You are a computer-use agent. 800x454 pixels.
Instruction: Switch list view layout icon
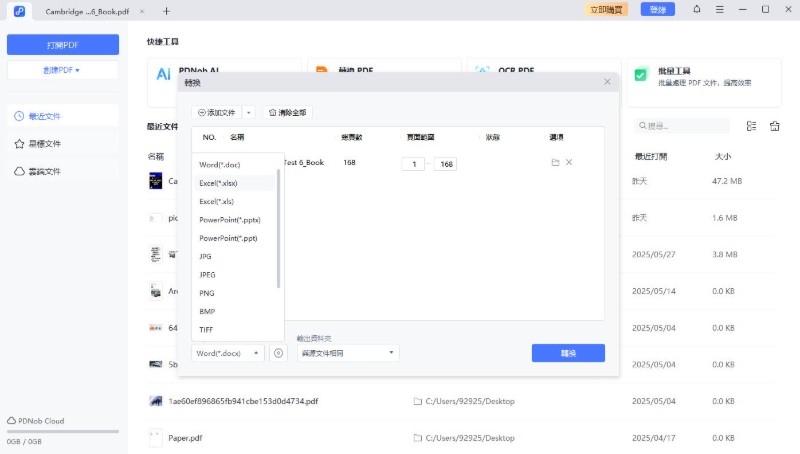pyautogui.click(x=752, y=126)
